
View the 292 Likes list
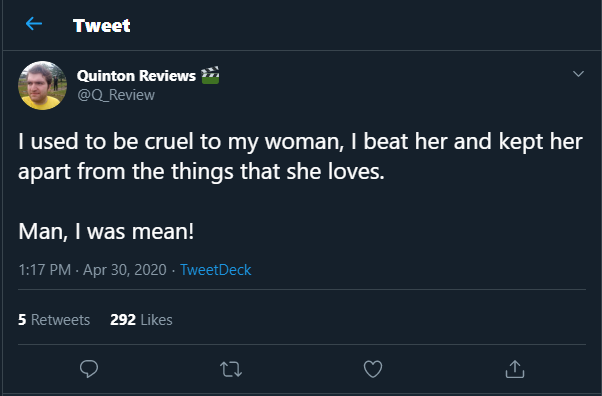(x=141, y=320)
